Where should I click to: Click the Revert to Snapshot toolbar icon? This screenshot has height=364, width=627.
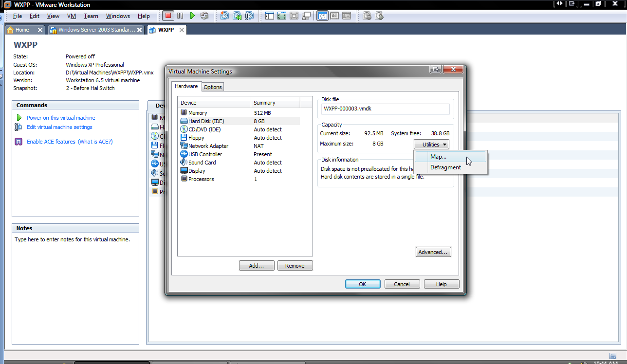(237, 16)
